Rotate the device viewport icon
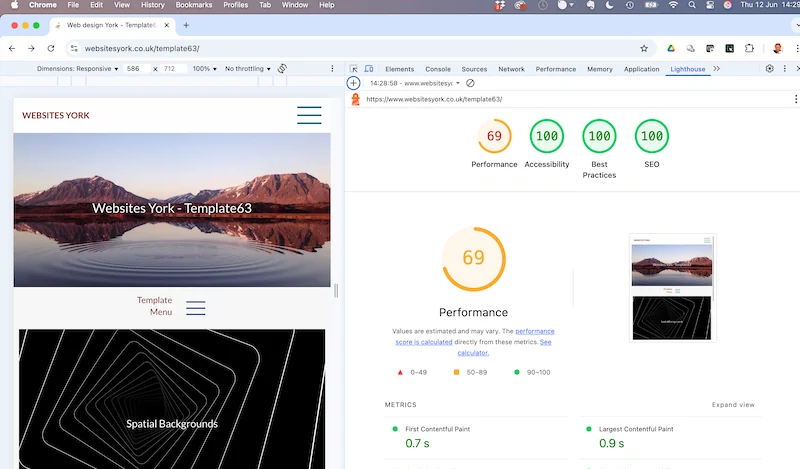The width and height of the screenshot is (800, 469). (x=282, y=68)
